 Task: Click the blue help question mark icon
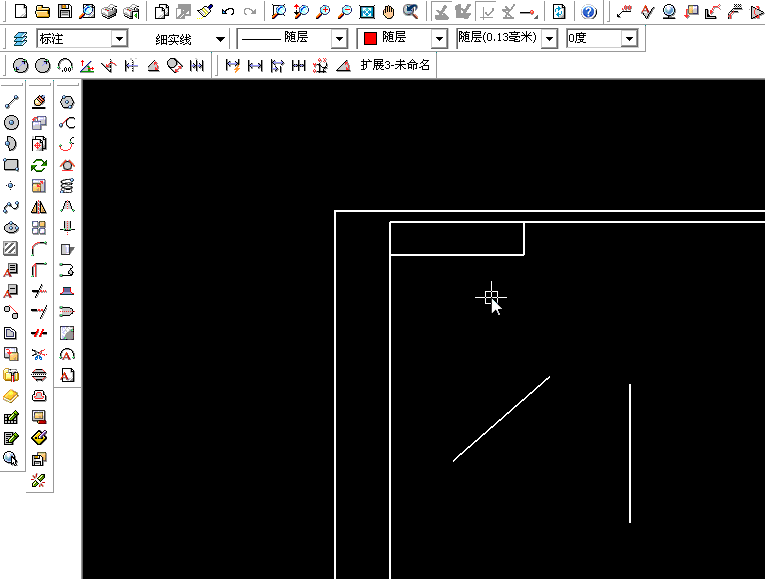tap(589, 11)
